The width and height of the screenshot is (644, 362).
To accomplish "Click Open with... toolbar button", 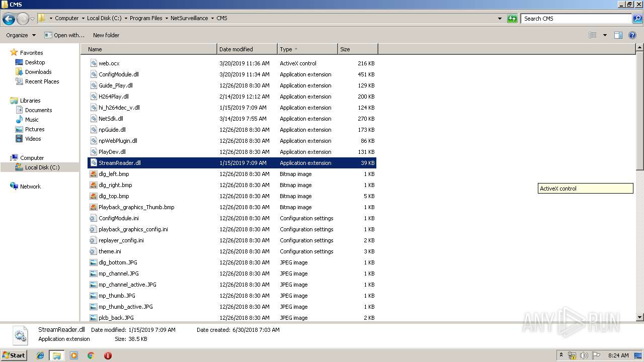I will [64, 35].
